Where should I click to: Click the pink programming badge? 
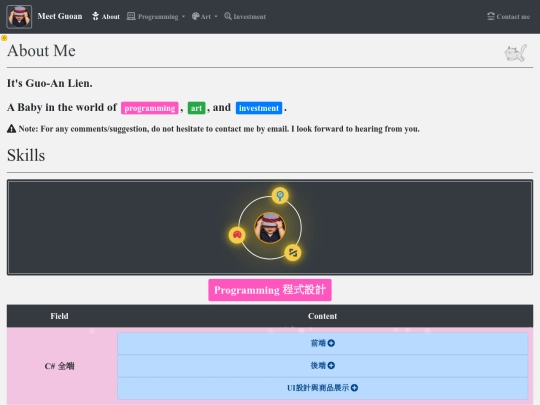click(149, 108)
